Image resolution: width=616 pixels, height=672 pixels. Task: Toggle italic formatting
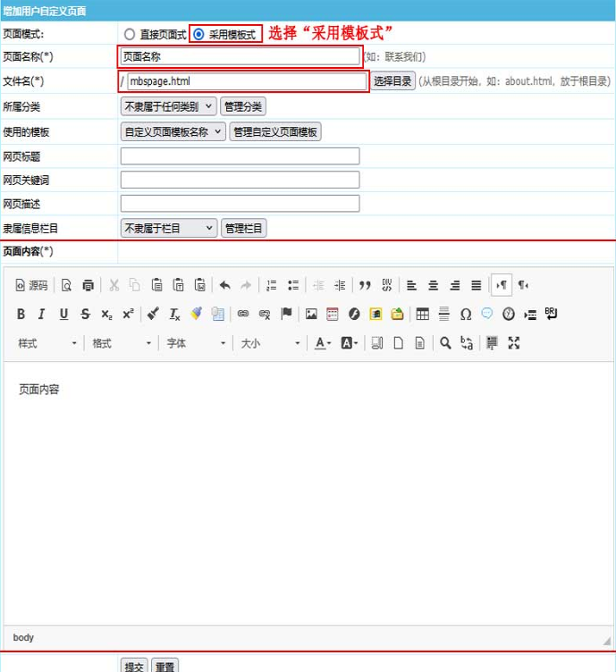pyautogui.click(x=42, y=315)
